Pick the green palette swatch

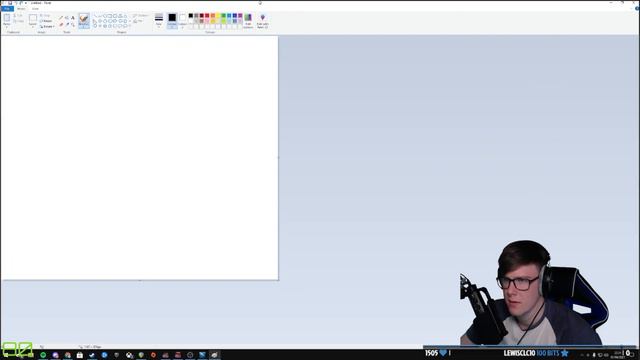(x=223, y=16)
